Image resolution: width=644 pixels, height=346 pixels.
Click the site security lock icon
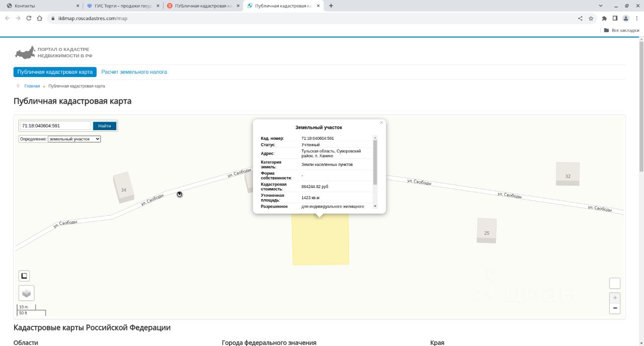(52, 19)
